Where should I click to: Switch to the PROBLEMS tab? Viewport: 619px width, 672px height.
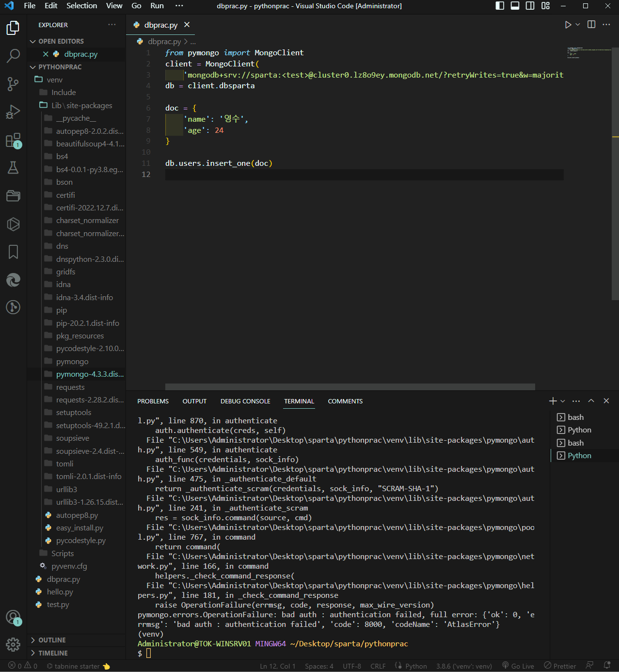pyautogui.click(x=153, y=401)
